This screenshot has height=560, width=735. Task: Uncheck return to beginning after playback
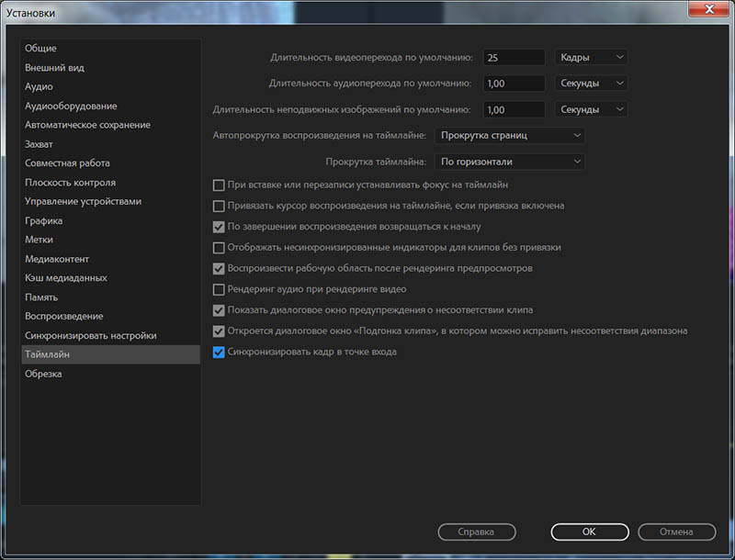point(219,227)
